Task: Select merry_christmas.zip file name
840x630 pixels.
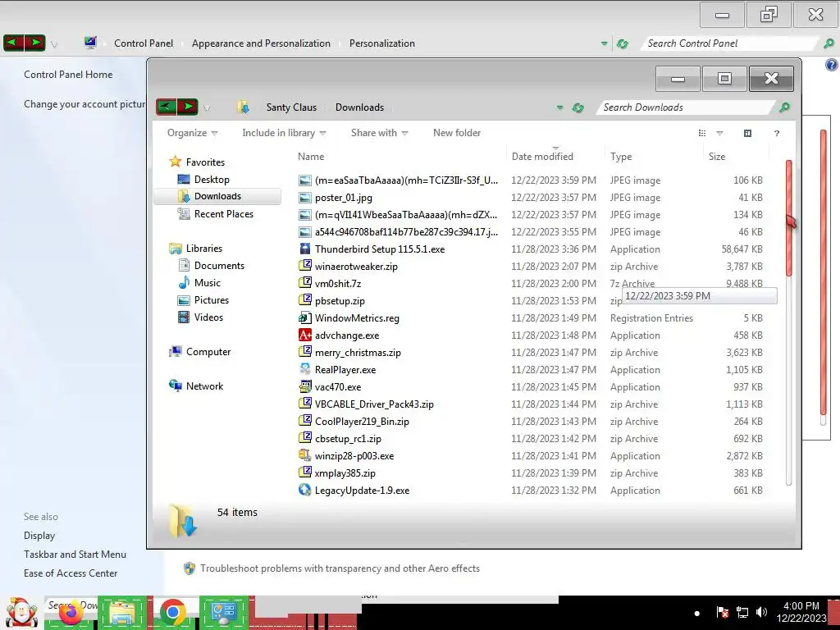Action: pos(358,353)
